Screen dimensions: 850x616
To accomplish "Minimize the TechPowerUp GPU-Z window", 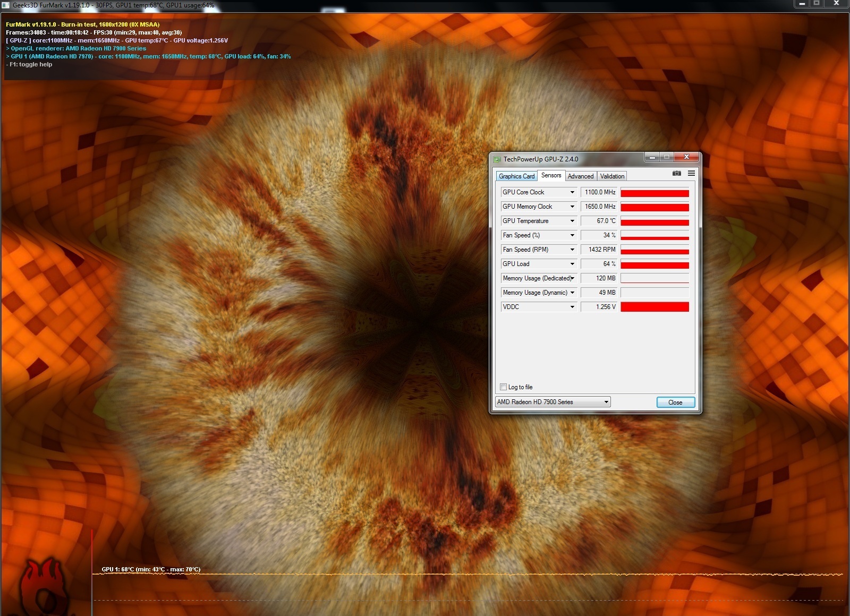I will click(x=652, y=157).
